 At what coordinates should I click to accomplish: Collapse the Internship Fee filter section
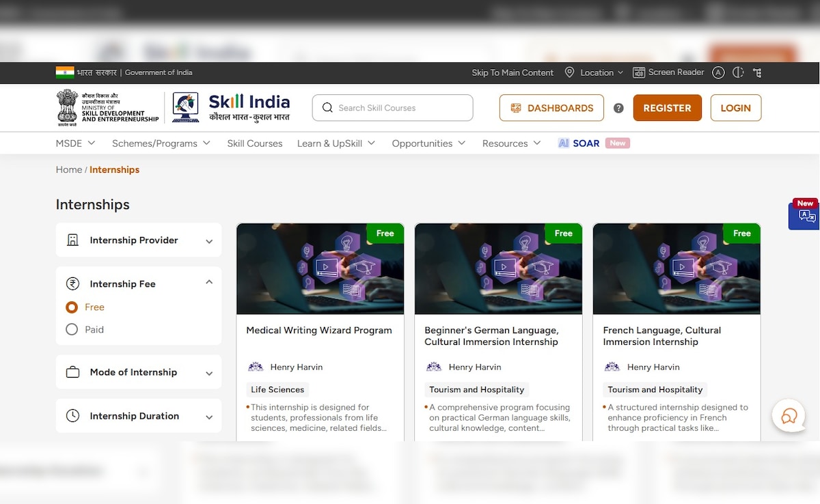[208, 282]
